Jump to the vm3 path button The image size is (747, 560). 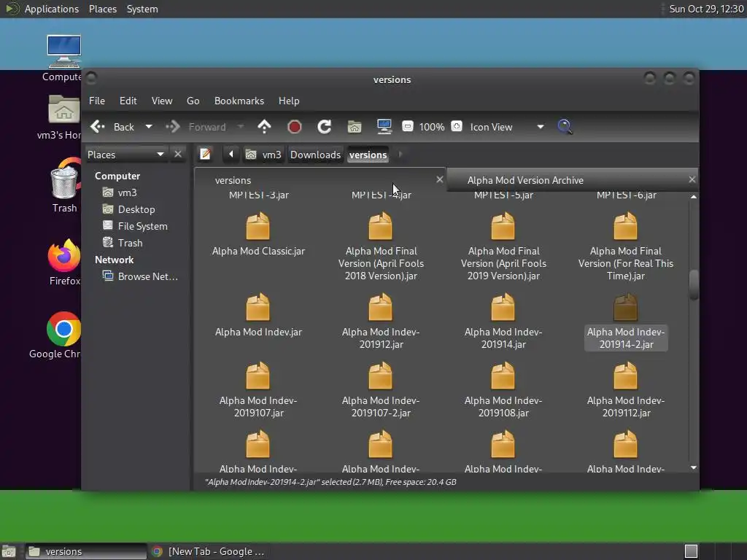[x=263, y=155]
